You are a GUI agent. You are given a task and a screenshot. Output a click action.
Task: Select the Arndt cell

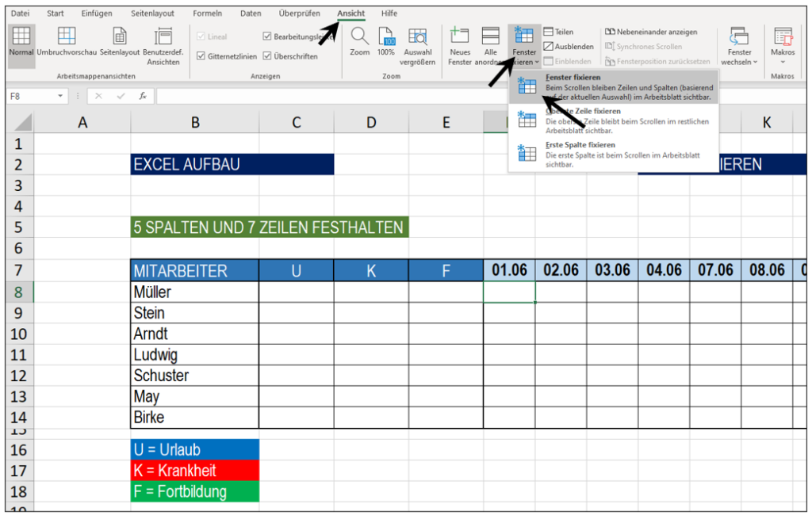(x=195, y=334)
